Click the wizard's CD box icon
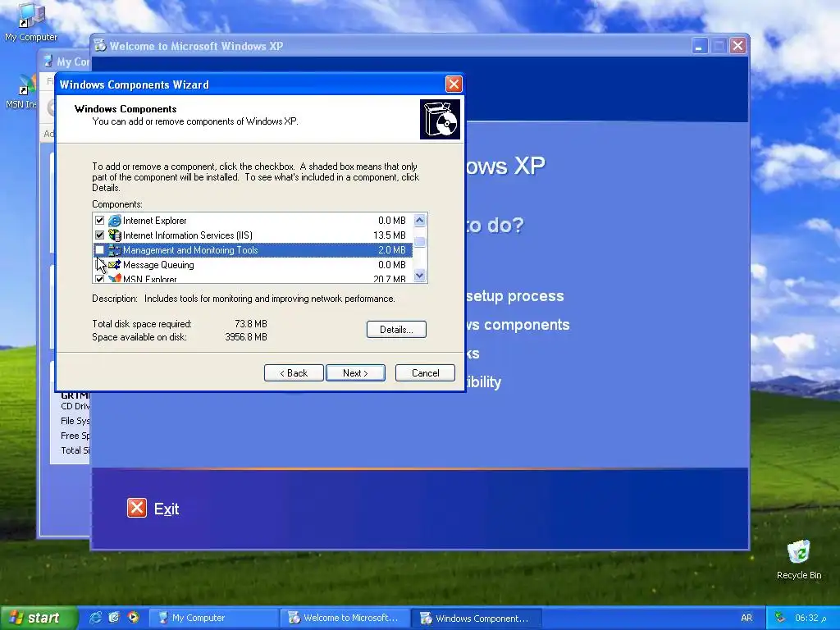This screenshot has width=840, height=630. pyautogui.click(x=440, y=119)
